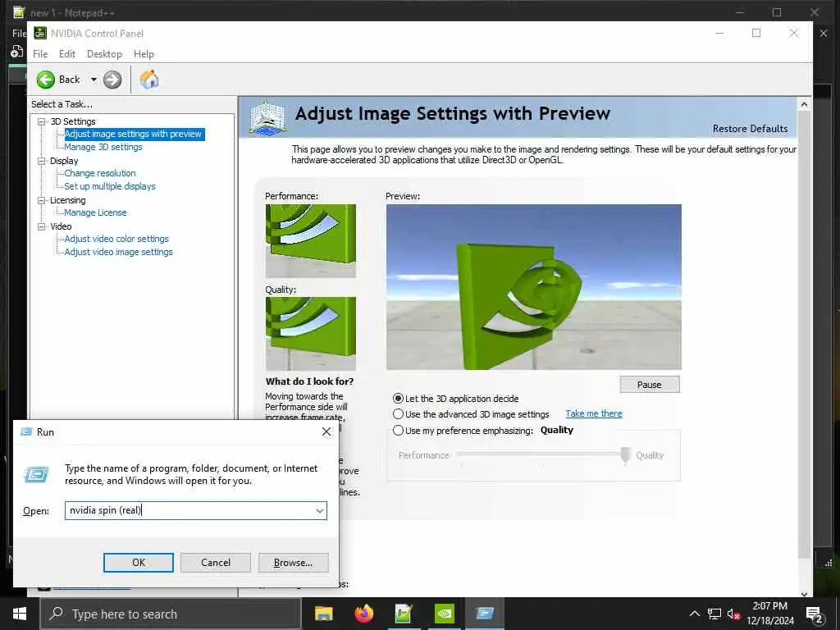The height and width of the screenshot is (630, 840).
Task: Switch to Notepad++ in the taskbar
Action: coord(404,614)
